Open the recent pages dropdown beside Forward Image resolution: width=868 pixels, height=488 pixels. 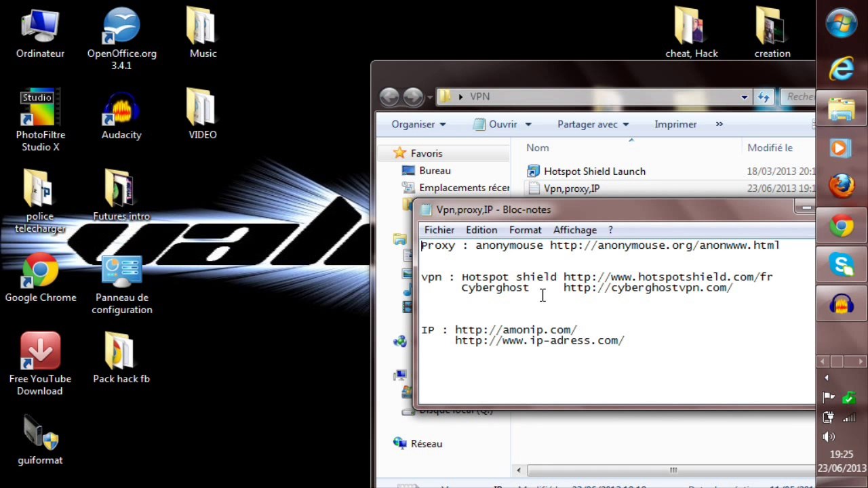point(429,97)
